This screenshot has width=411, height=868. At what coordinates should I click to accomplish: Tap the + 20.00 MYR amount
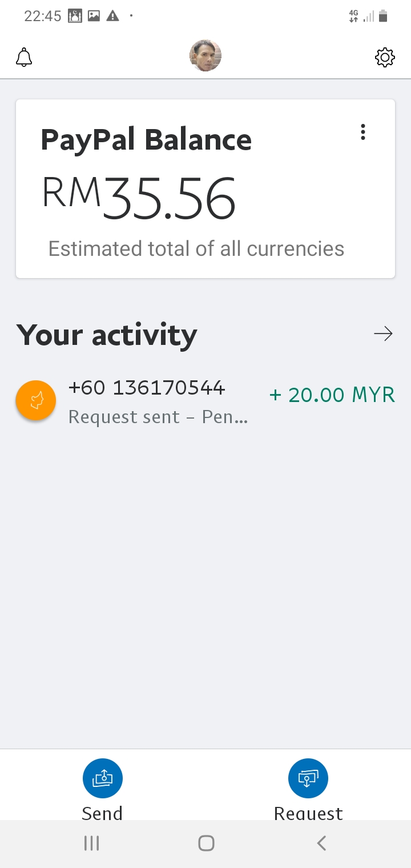point(332,395)
